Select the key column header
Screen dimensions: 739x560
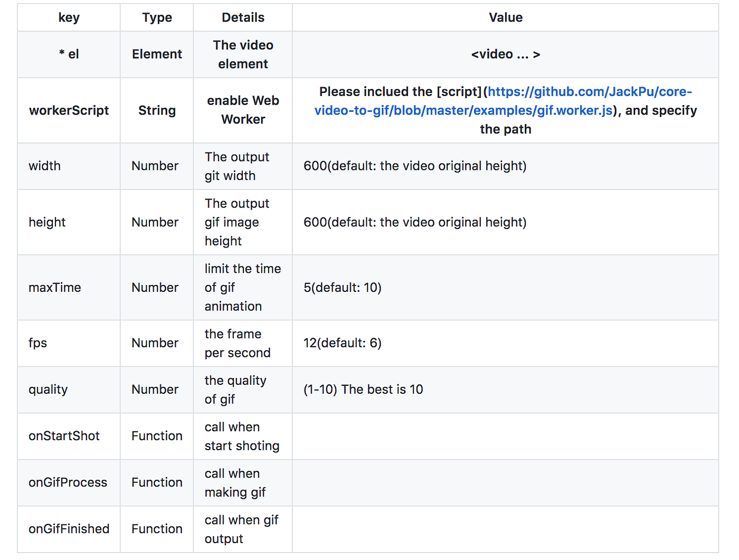tap(69, 17)
